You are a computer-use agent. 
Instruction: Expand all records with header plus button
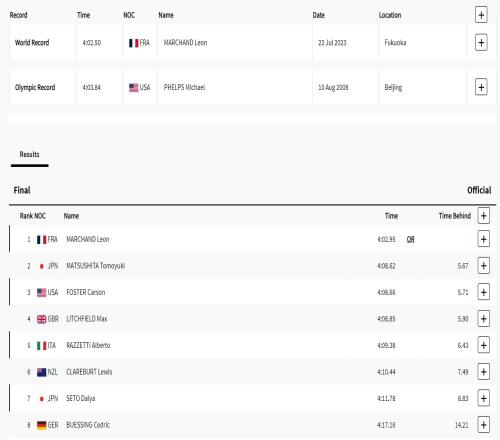(x=481, y=15)
